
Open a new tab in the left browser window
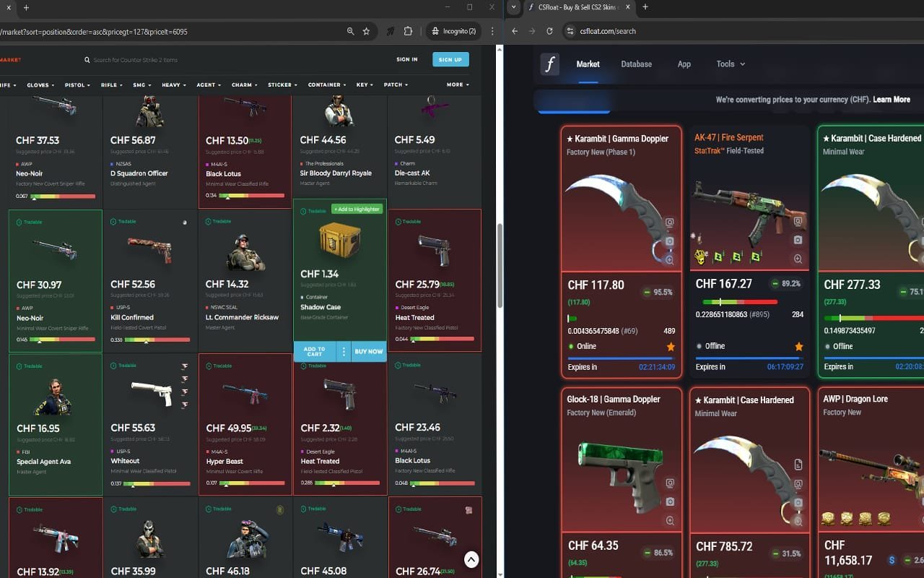(x=26, y=7)
